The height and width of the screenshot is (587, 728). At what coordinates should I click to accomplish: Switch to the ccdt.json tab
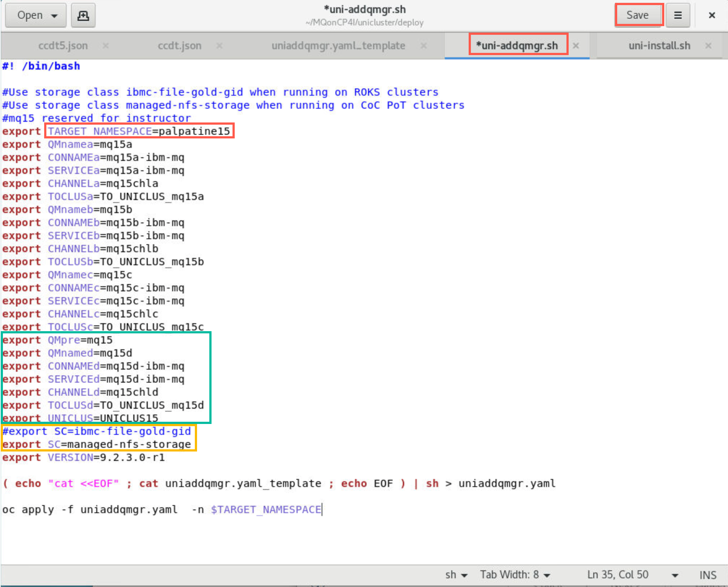179,46
